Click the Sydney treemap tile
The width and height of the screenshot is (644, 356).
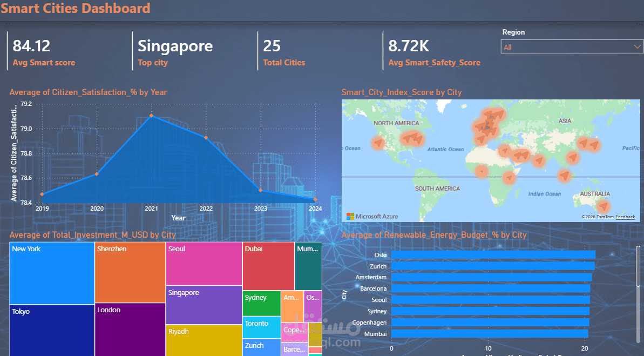tap(262, 303)
